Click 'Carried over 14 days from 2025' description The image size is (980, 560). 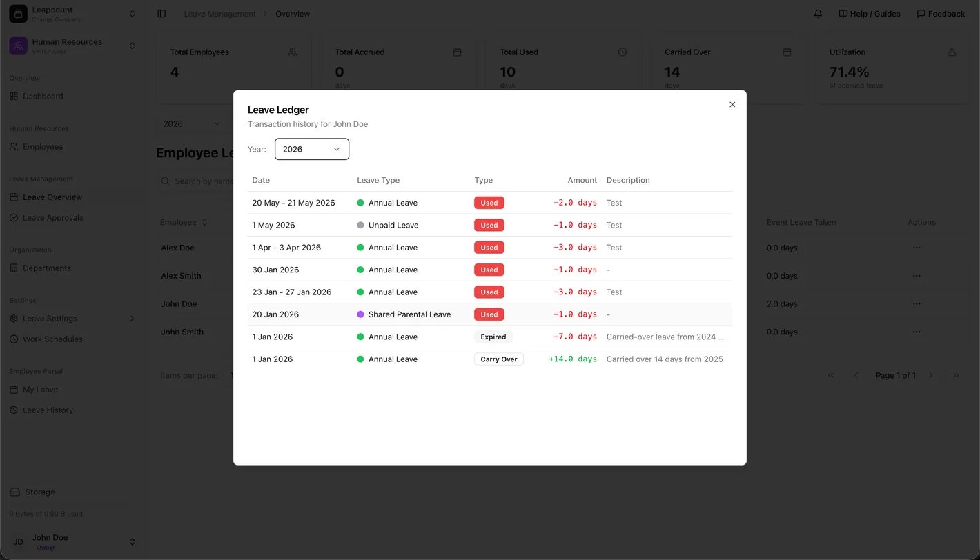point(665,359)
